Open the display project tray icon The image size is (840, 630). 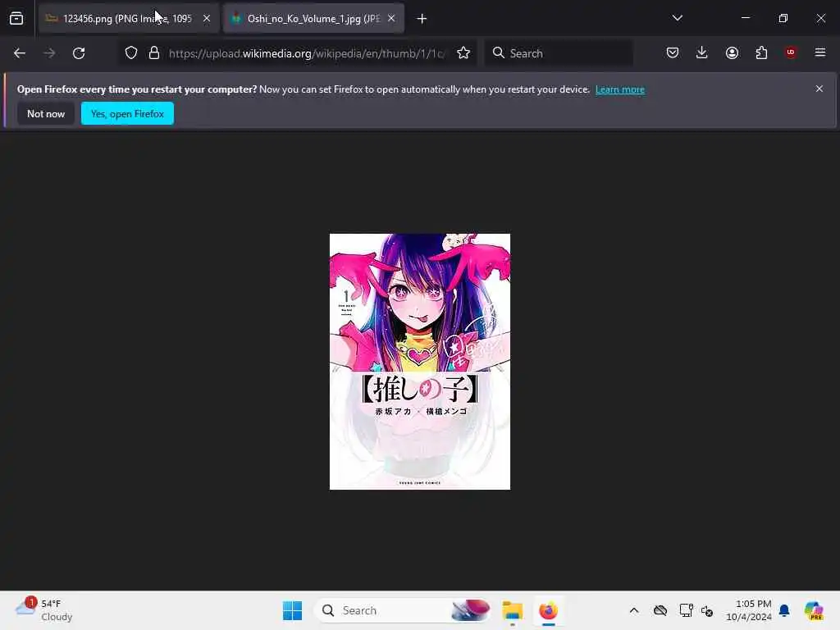point(686,610)
